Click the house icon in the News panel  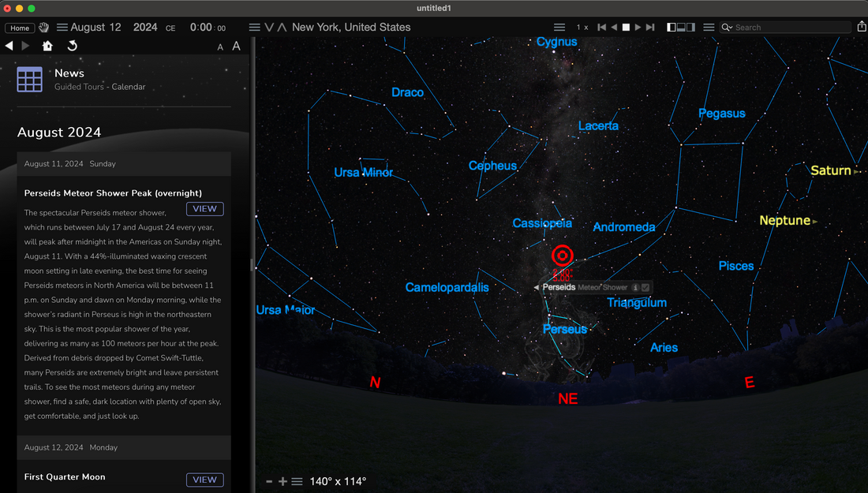47,47
